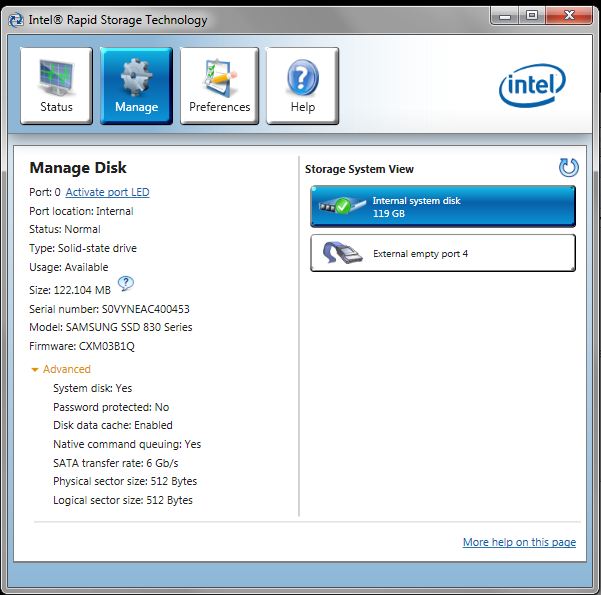Select the Manage tab
The image size is (601, 595).
[x=136, y=85]
